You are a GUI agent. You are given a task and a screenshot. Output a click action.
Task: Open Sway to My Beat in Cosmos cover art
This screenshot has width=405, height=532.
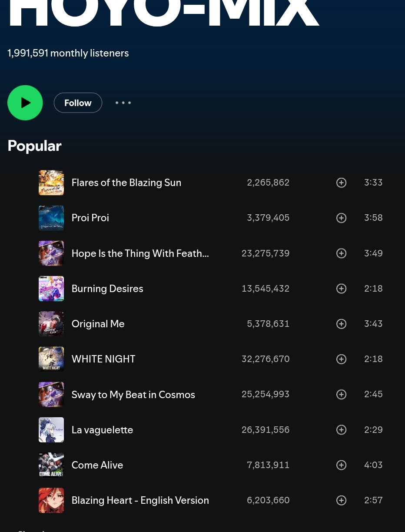51,394
